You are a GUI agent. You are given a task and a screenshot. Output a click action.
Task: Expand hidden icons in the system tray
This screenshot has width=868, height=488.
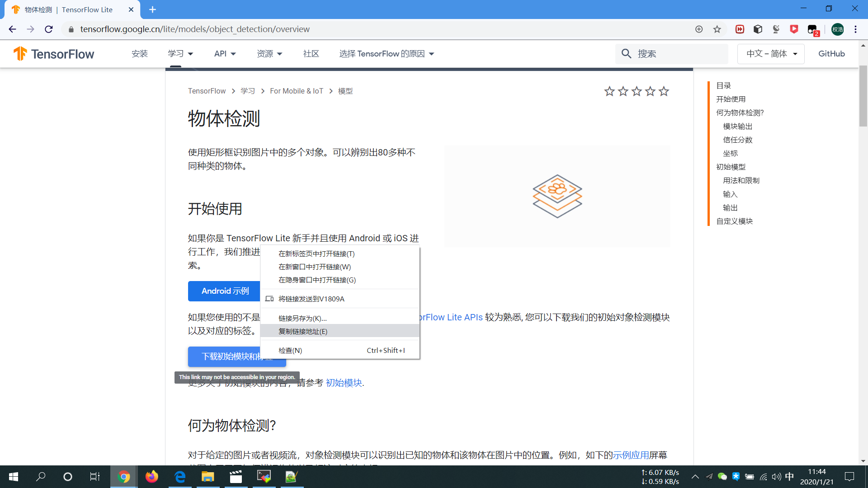(x=695, y=477)
